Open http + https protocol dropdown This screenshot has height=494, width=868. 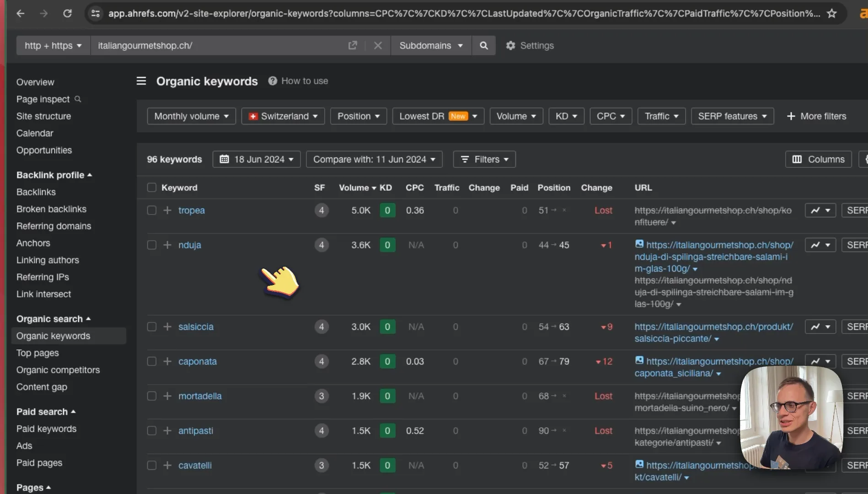tap(53, 45)
